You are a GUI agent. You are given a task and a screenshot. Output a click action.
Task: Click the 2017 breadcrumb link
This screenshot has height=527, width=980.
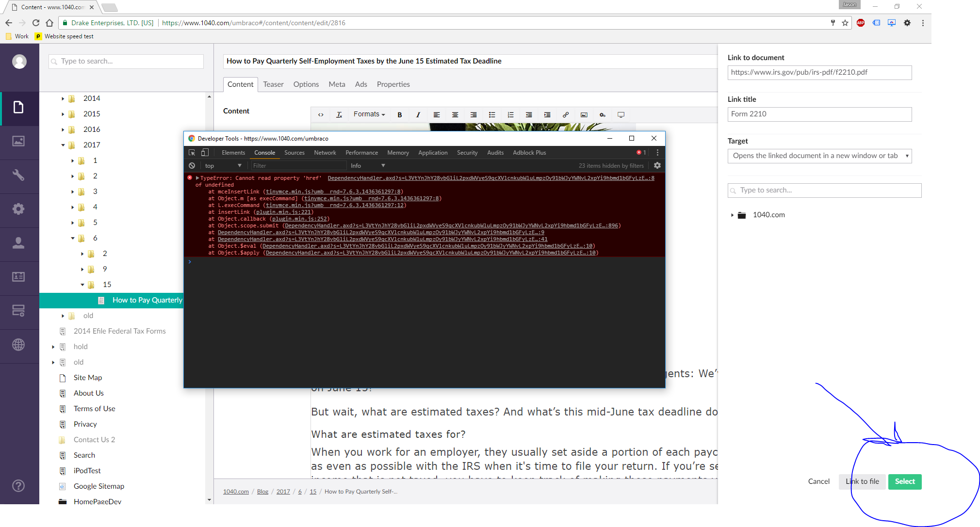point(283,492)
